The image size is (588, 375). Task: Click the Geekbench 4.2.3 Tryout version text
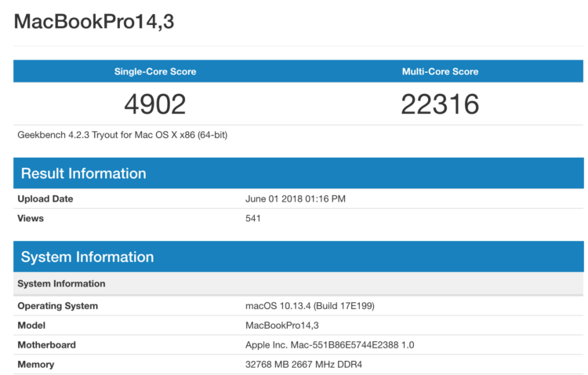(122, 135)
